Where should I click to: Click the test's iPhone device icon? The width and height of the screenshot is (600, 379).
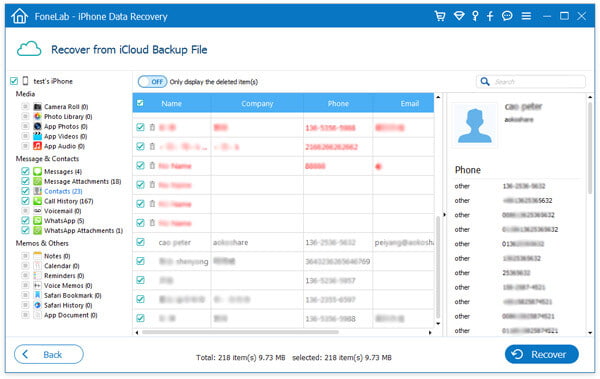point(25,81)
